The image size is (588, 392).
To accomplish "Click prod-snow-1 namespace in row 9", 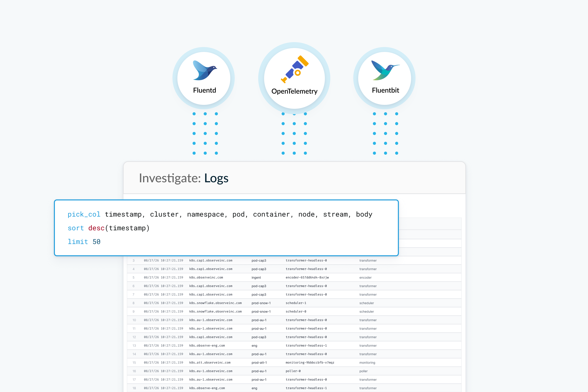I will [261, 311].
